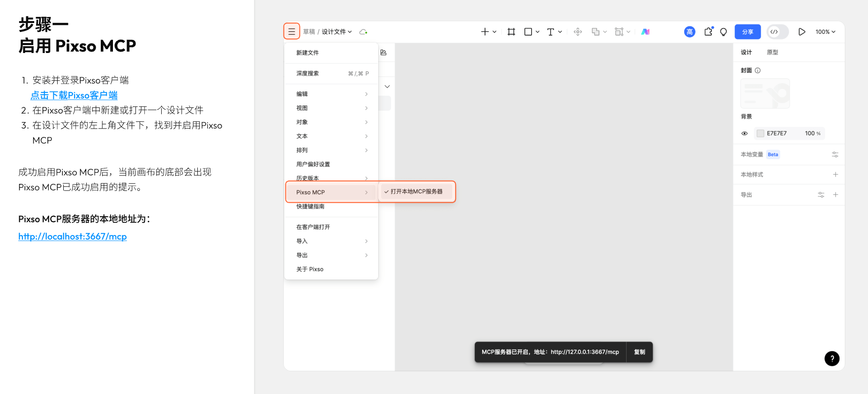Toggle the code dev mode switch
868x394 pixels.
tap(778, 31)
